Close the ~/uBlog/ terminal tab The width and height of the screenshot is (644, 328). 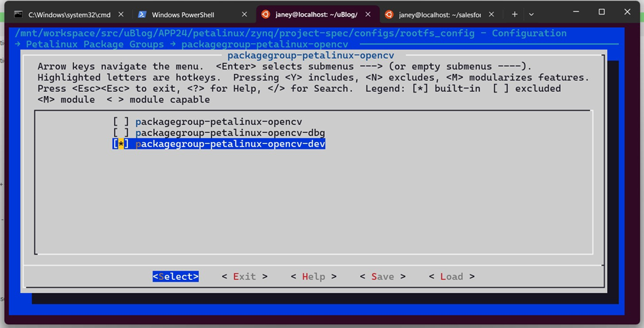point(368,15)
